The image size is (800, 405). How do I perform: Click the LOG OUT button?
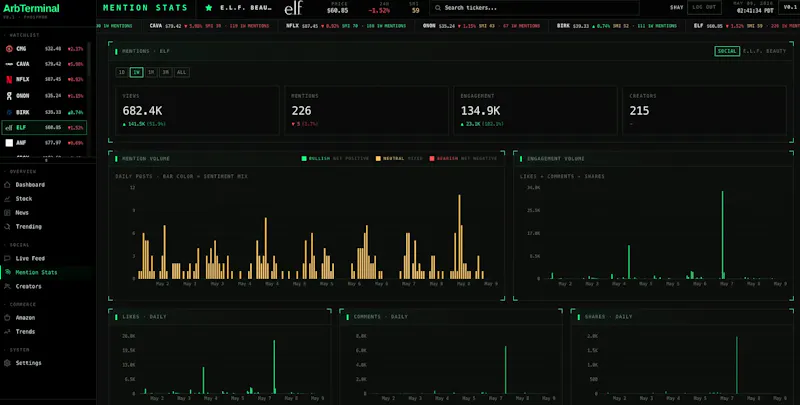tap(704, 8)
